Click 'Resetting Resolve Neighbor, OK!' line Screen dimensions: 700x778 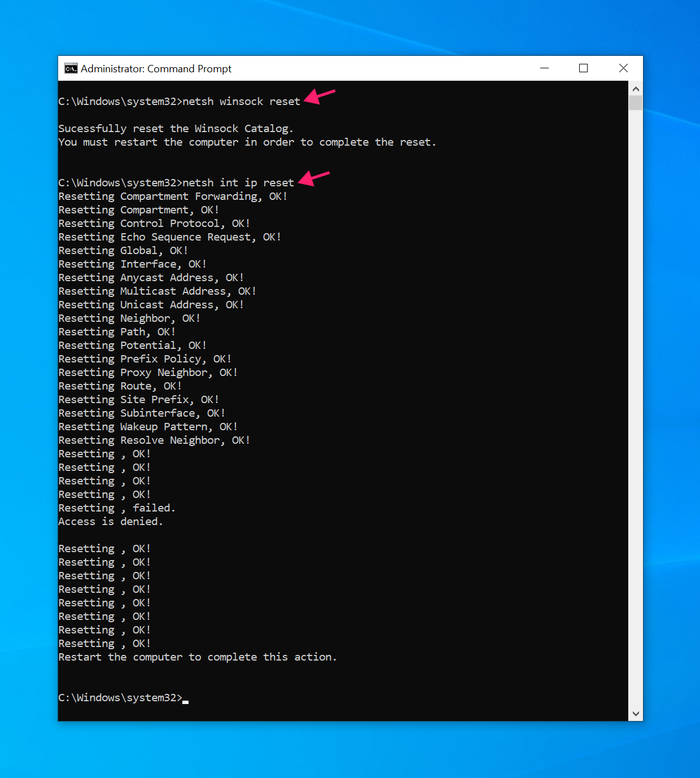[154, 440]
